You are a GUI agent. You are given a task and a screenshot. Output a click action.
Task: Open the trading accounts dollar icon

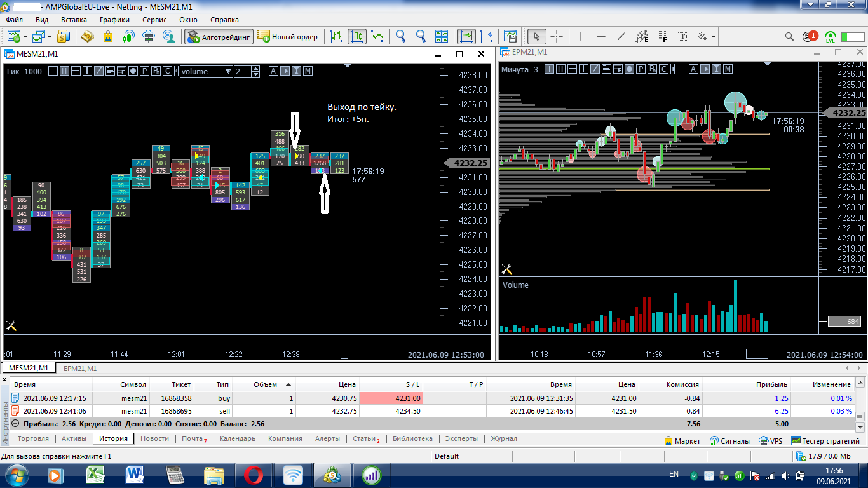click(x=64, y=36)
